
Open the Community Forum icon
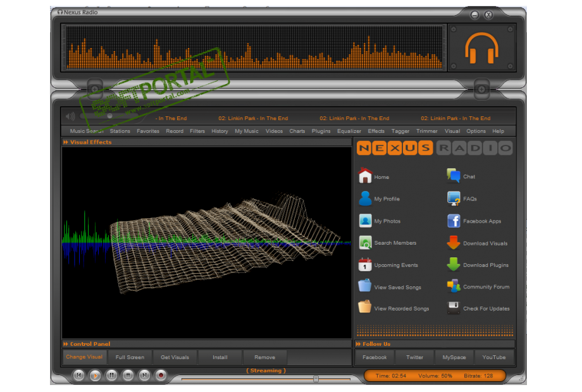pyautogui.click(x=454, y=286)
